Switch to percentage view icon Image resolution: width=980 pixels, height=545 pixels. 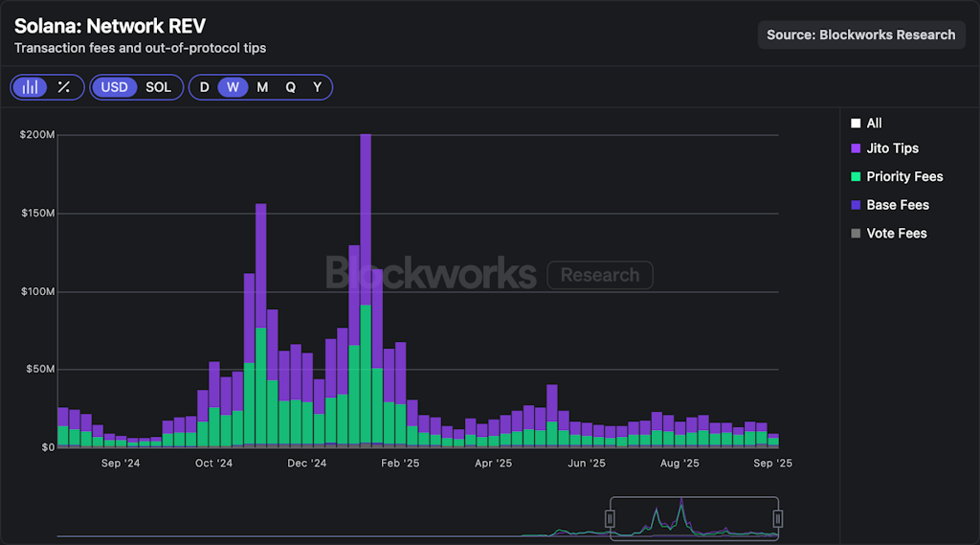(x=63, y=87)
